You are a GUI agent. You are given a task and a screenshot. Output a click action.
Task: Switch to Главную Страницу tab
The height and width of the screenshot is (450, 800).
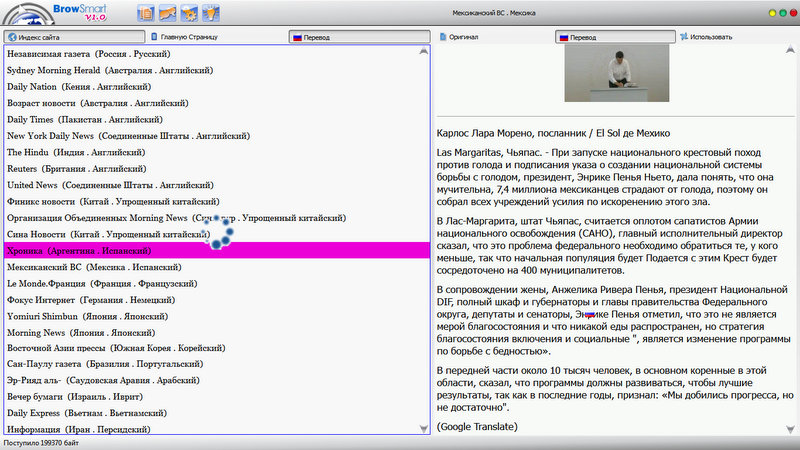(x=184, y=37)
